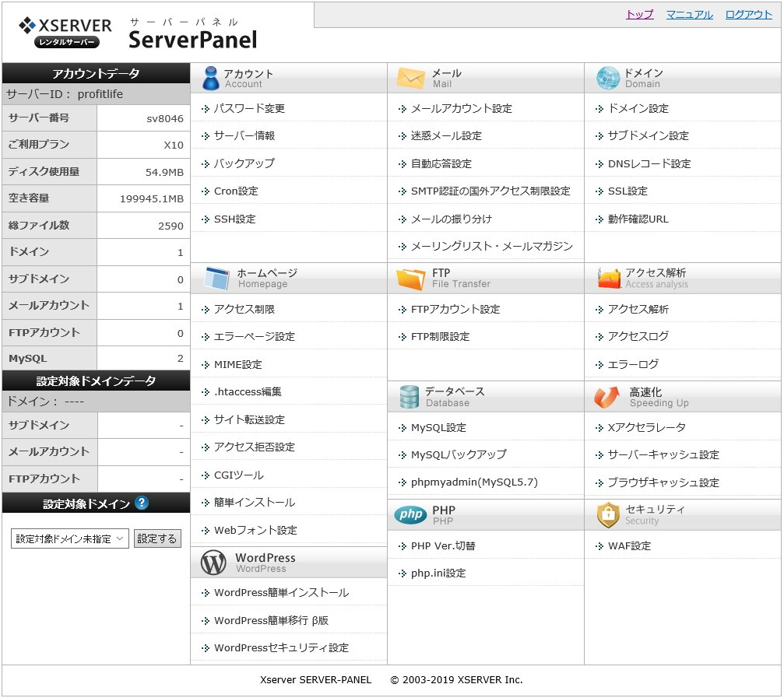Image resolution: width=784 pixels, height=698 pixels.
Task: Open WordPress簡単インストール
Action: click(x=281, y=593)
